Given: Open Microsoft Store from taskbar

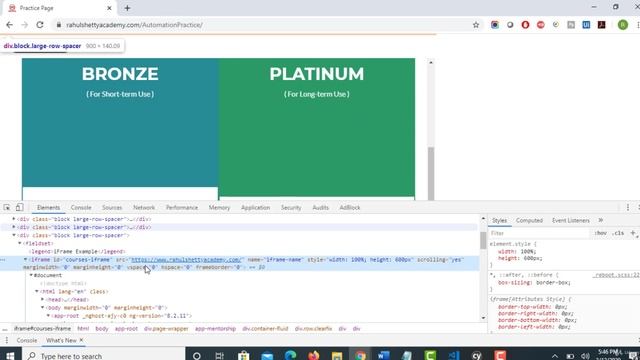Looking at the screenshot, I should tap(244, 356).
